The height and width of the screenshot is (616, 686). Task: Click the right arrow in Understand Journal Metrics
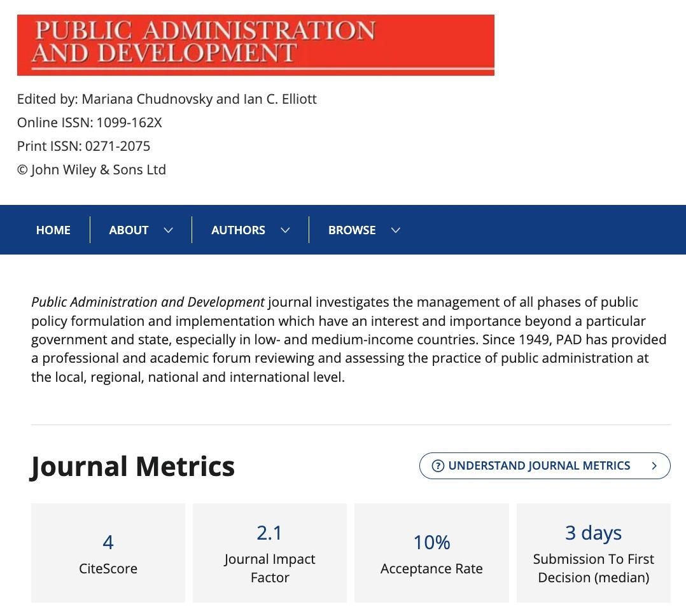tap(654, 466)
